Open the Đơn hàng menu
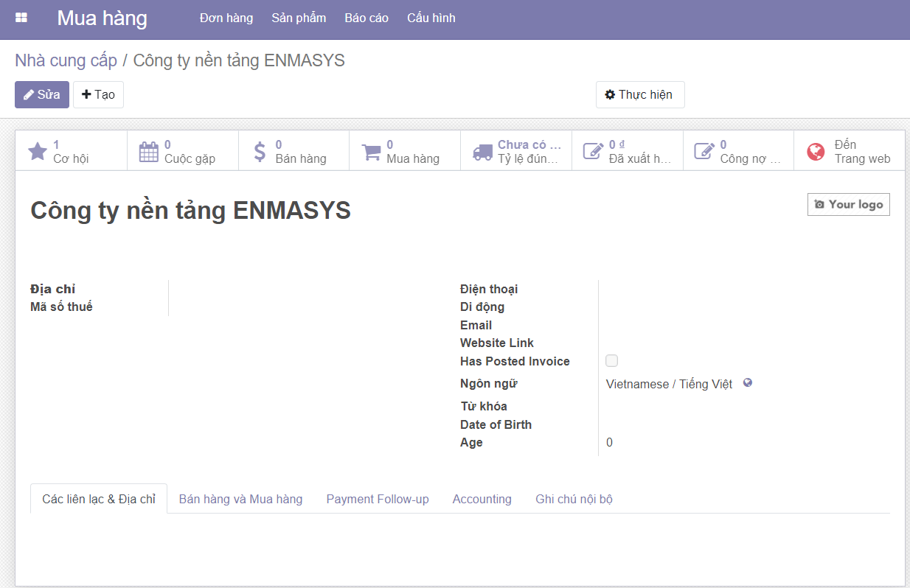Screen dimensions: 910x588 coord(226,18)
